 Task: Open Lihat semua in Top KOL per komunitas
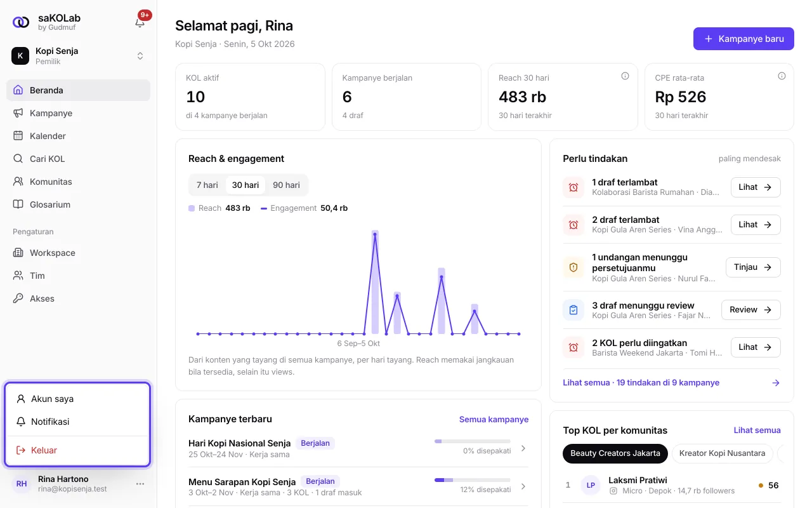click(x=757, y=431)
